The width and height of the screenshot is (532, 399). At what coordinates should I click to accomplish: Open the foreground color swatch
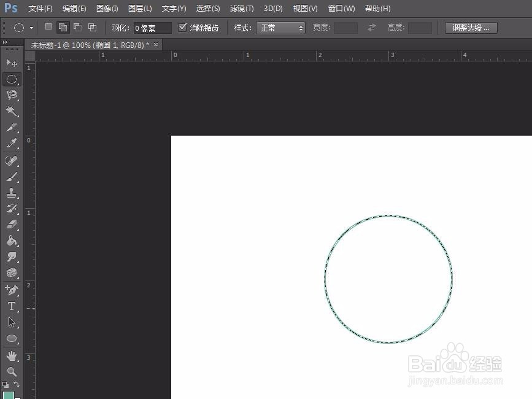(8, 395)
